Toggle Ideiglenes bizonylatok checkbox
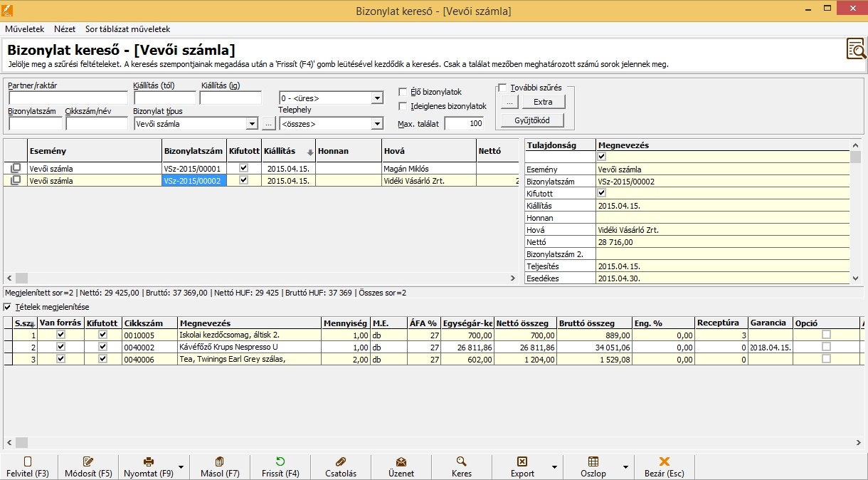 (403, 106)
